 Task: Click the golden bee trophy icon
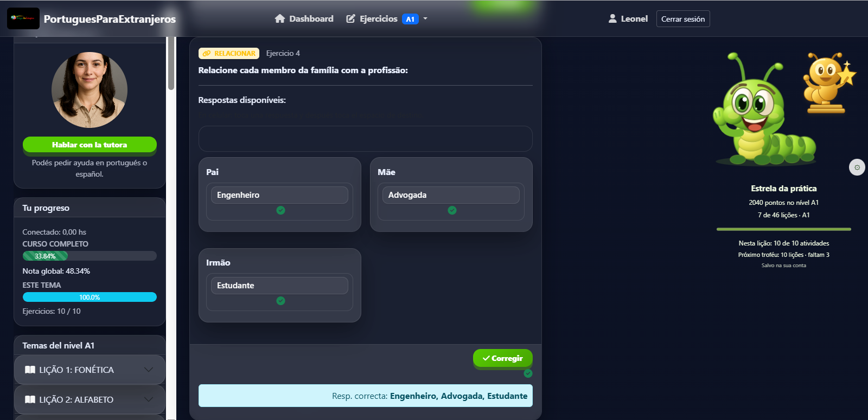click(x=828, y=82)
